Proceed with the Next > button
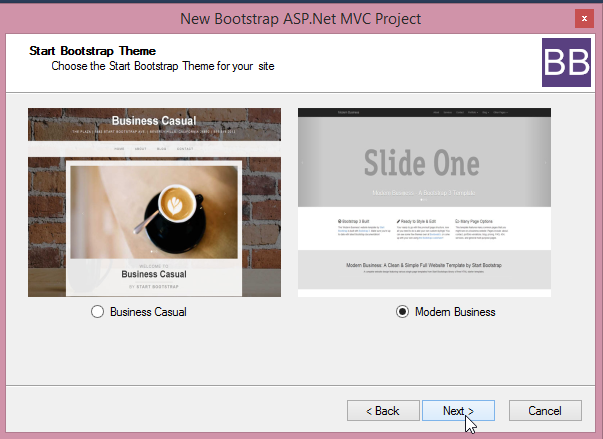Viewport: 603px width, 439px height. click(458, 411)
